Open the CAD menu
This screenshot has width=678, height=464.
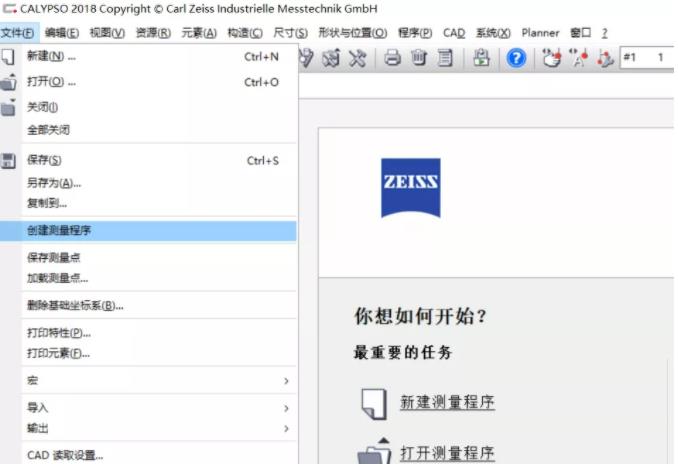pos(454,33)
